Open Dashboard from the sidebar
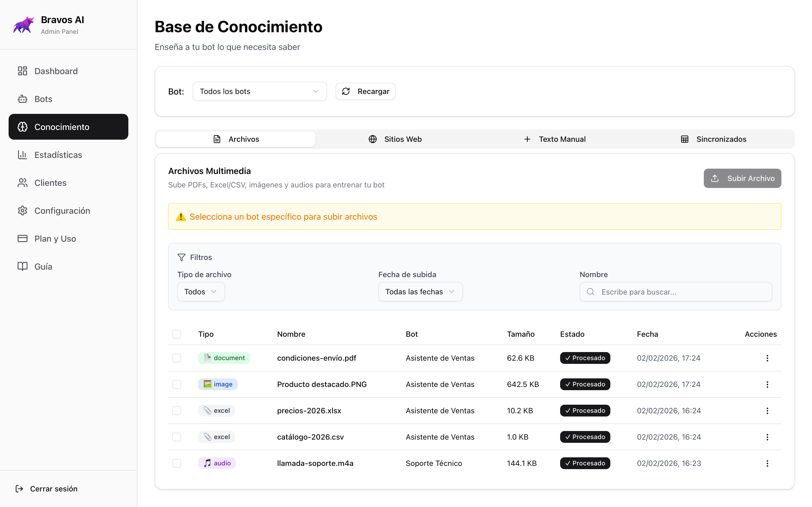 (68, 71)
